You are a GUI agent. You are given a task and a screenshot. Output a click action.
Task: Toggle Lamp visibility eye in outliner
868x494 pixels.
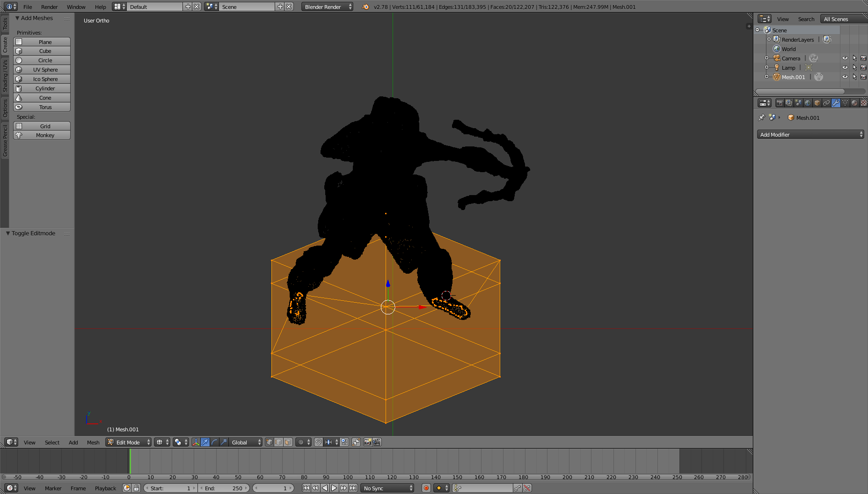(x=845, y=67)
